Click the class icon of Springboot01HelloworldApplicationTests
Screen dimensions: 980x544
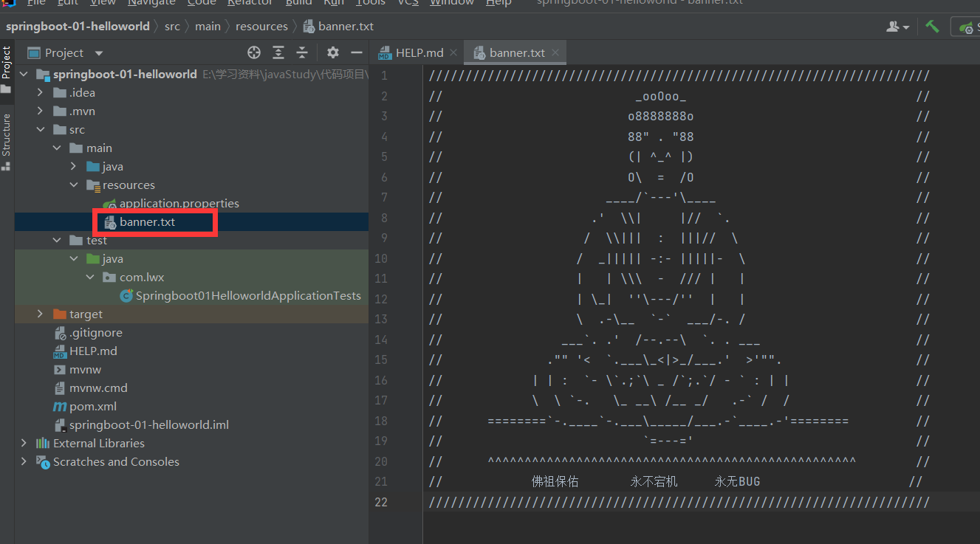[126, 296]
